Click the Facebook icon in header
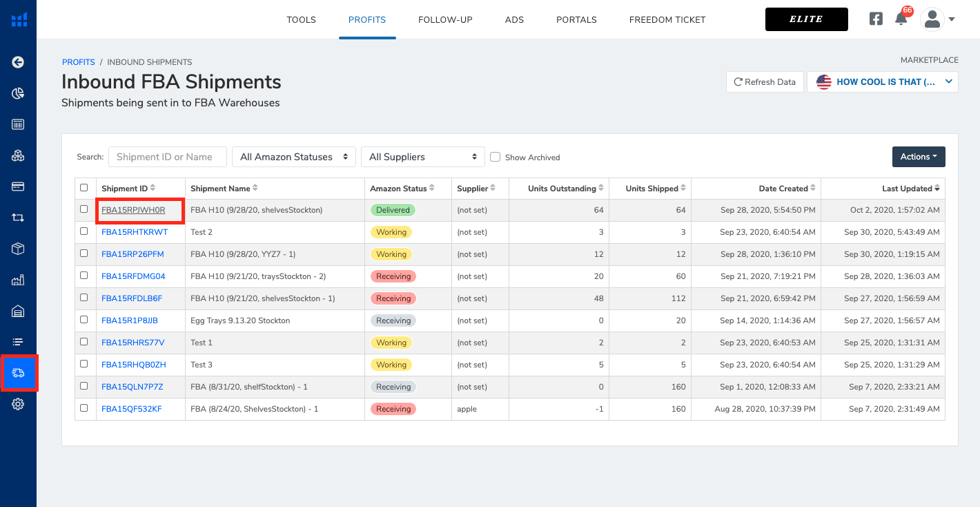 (876, 19)
